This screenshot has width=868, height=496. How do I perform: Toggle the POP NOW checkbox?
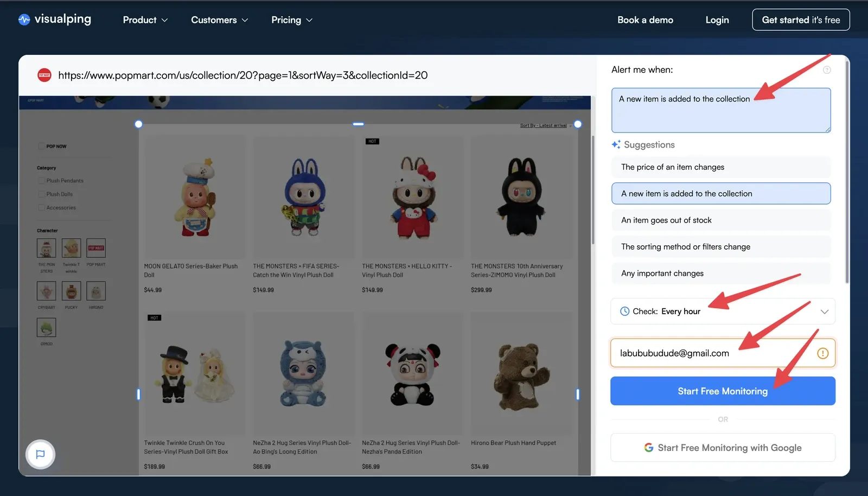coord(41,147)
